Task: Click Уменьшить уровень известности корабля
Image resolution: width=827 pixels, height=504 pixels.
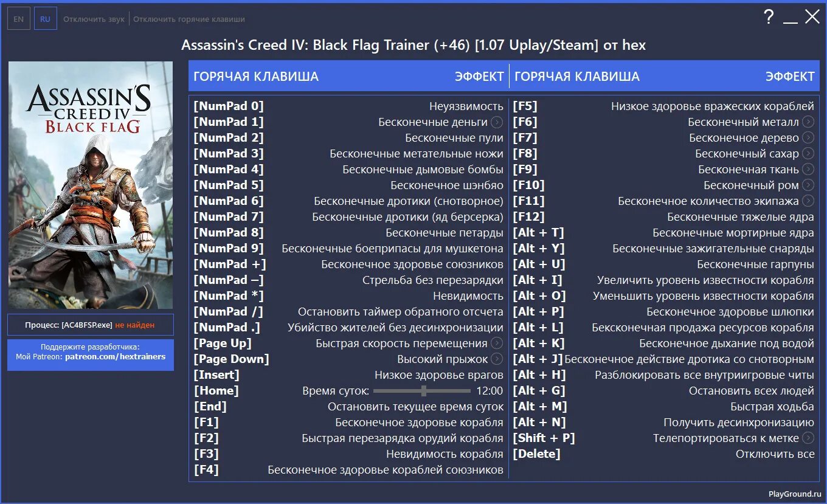Action: pos(704,296)
